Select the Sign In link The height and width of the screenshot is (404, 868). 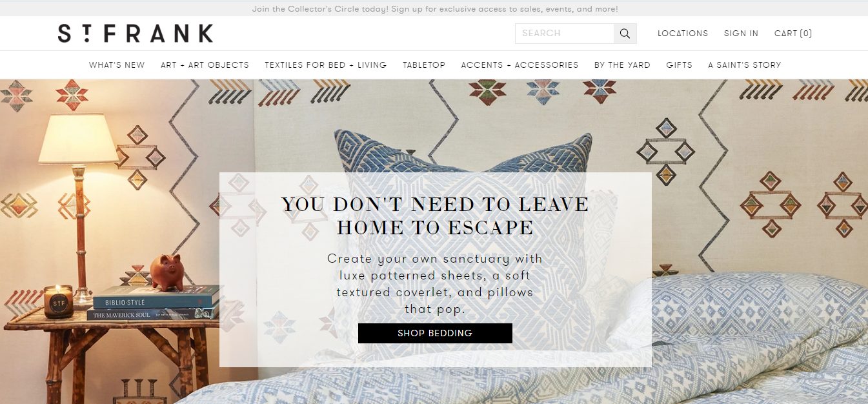tap(741, 34)
